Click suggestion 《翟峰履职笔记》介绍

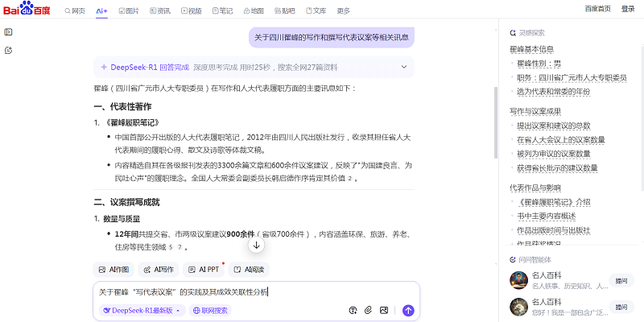[x=553, y=202]
